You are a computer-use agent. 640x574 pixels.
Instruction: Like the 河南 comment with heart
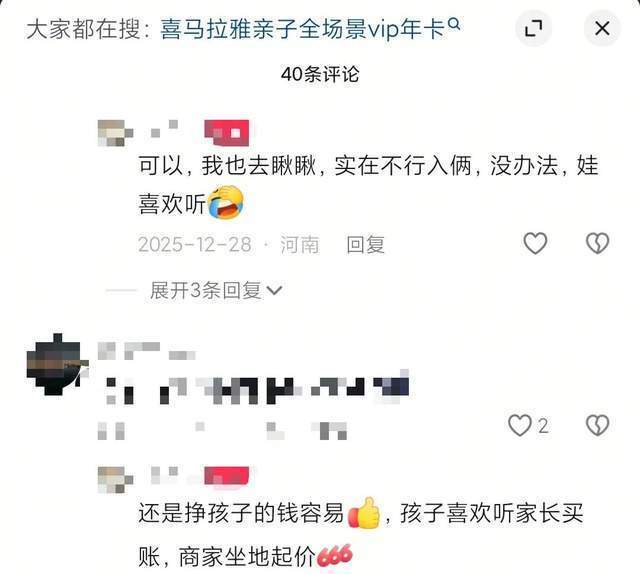(535, 243)
